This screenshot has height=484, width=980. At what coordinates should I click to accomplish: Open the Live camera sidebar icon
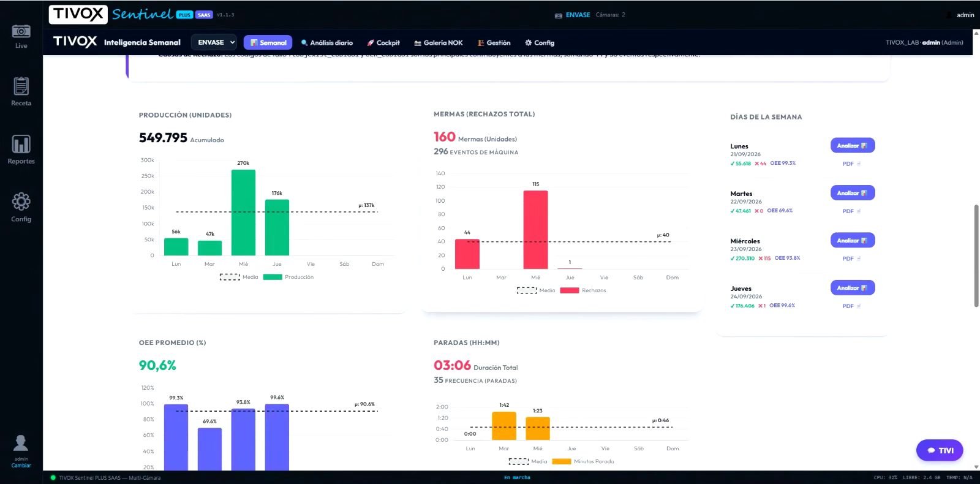21,31
